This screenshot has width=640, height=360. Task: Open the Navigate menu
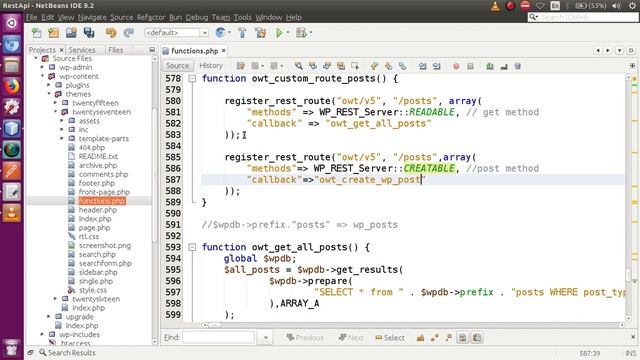(x=92, y=17)
